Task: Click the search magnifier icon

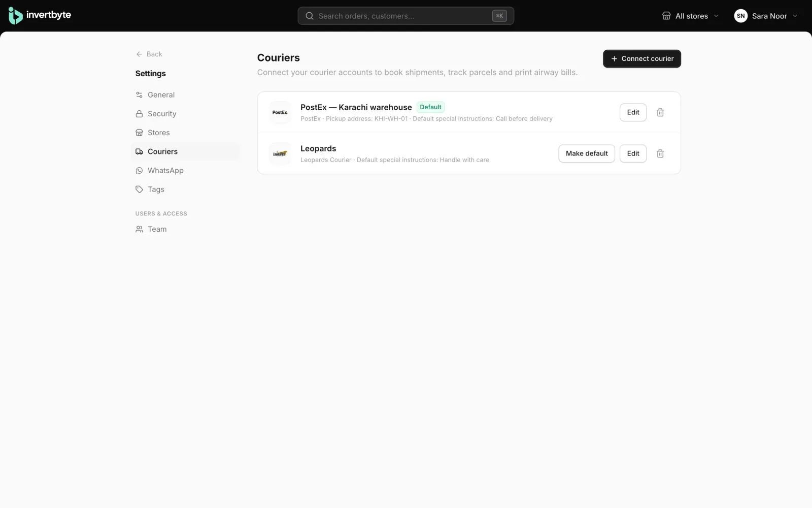Action: pyautogui.click(x=309, y=16)
